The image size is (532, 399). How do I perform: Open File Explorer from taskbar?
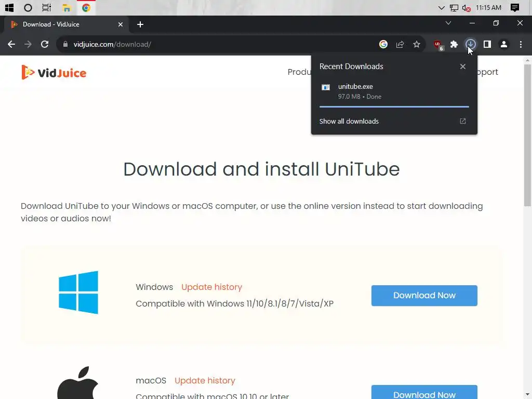coord(66,7)
